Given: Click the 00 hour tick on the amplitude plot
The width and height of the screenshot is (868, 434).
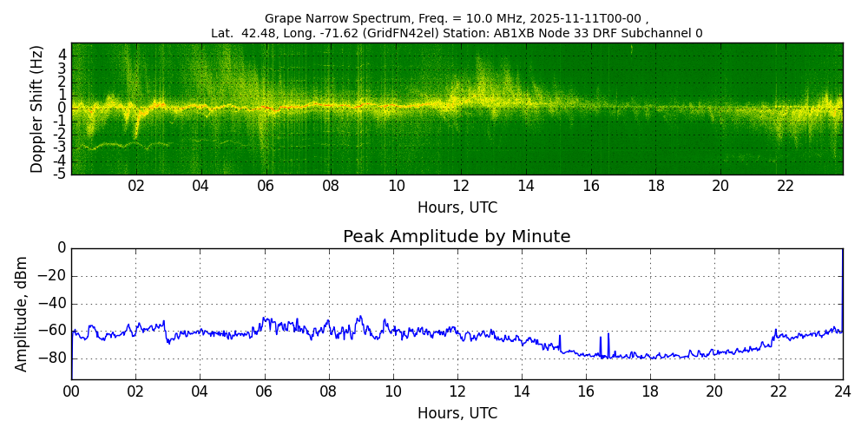Looking at the screenshot, I should coord(71,391).
